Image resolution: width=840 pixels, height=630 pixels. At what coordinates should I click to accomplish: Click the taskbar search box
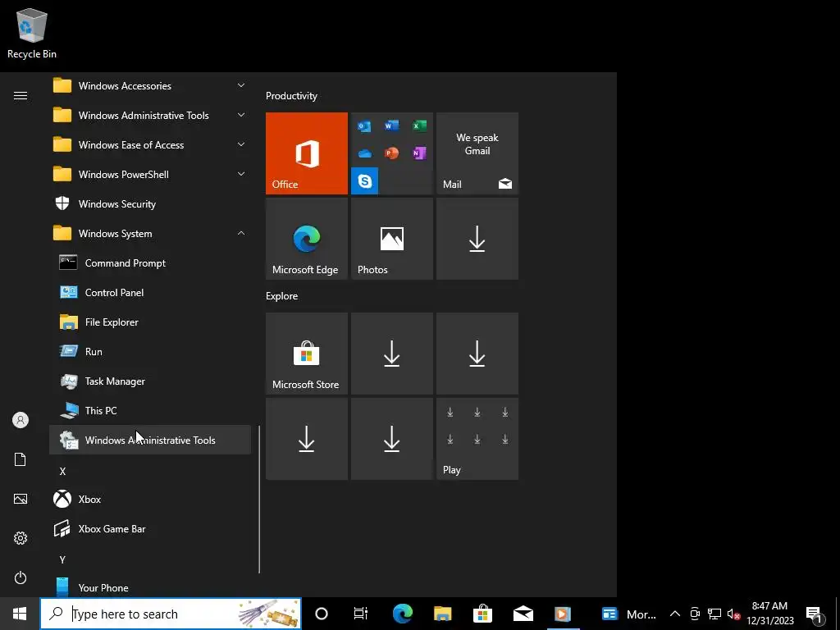point(171,614)
